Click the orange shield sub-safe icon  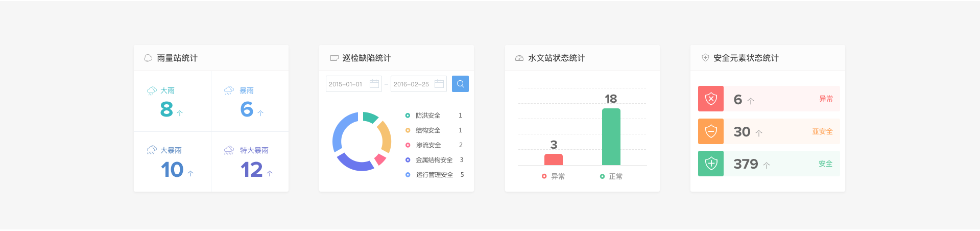(711, 131)
